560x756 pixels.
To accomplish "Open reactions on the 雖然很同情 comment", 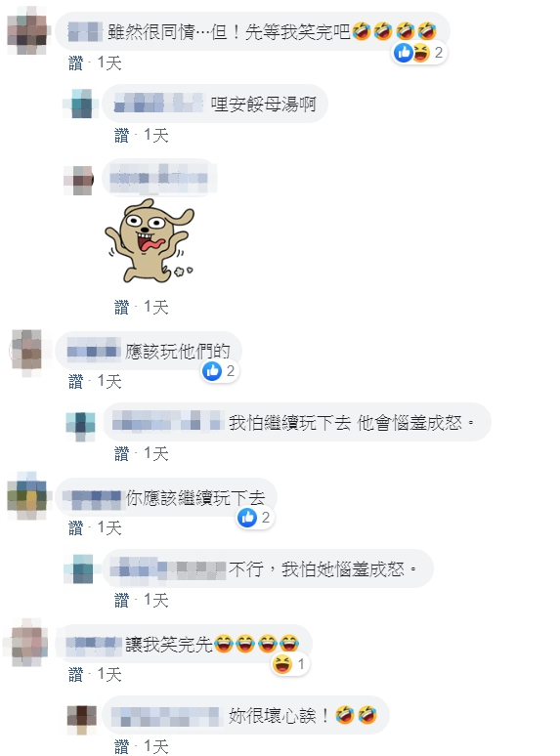I will 418,53.
